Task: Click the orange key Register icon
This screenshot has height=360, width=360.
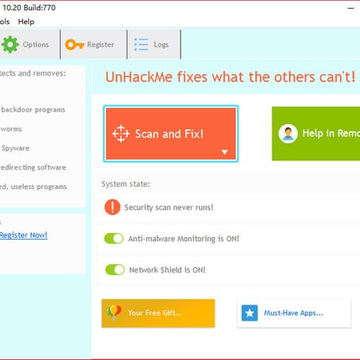Action: click(x=74, y=45)
